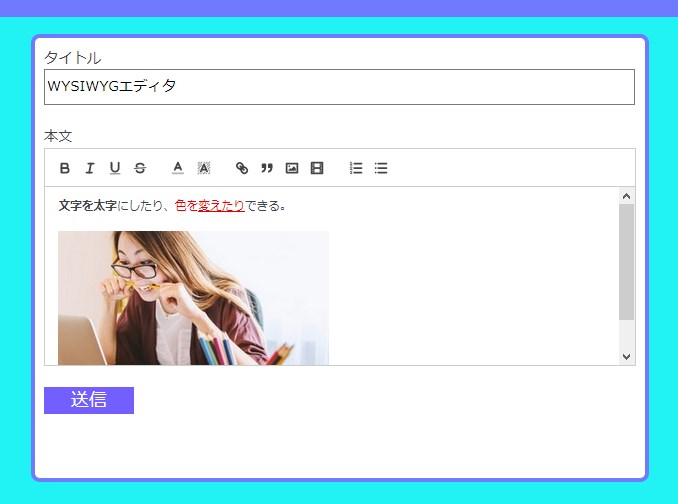Viewport: 678px width, 504px height.
Task: Click the editor scrollbar up arrow
Action: click(x=627, y=196)
